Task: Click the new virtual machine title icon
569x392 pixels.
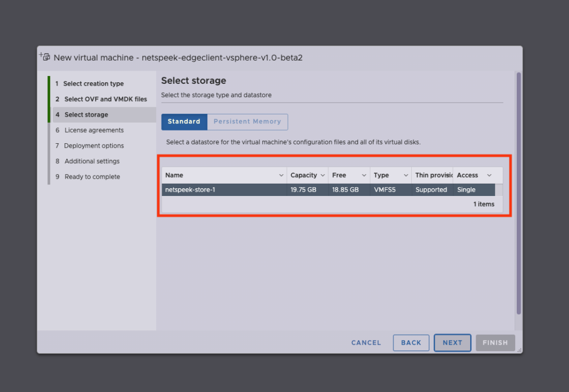Action: coord(44,57)
